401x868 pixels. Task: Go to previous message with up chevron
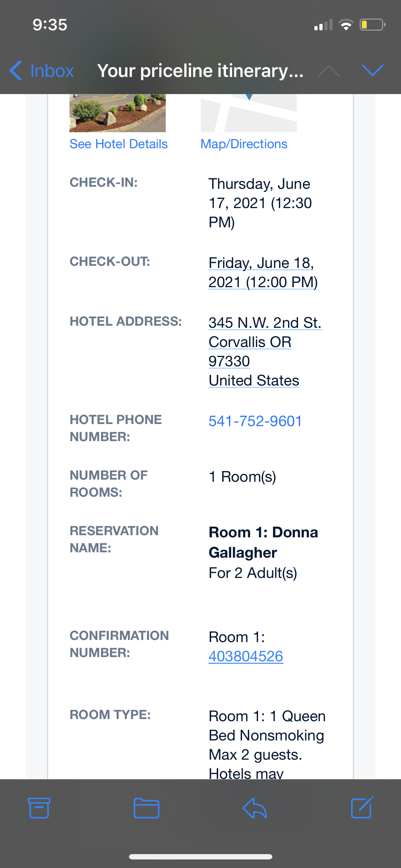pos(329,71)
